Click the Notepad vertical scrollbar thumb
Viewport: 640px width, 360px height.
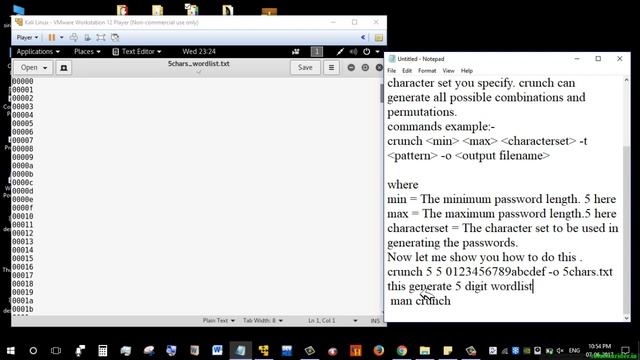point(627,229)
